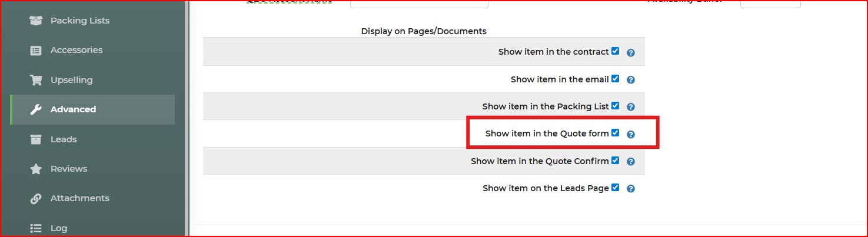Click the Display on Pages/Documents heading

coord(424,31)
